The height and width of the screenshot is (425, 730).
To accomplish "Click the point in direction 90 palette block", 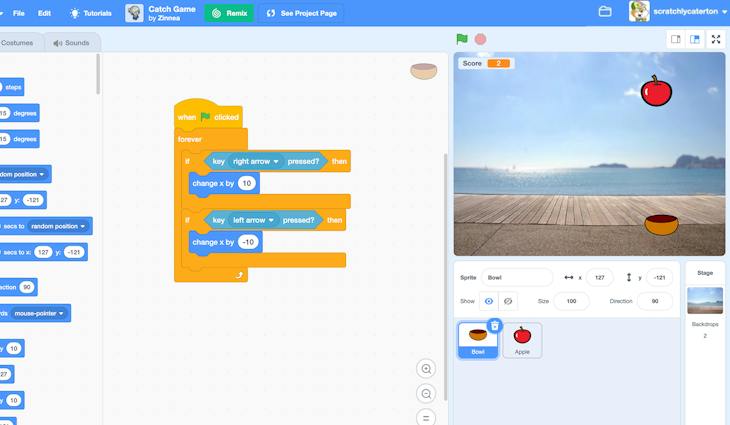I will [18, 287].
